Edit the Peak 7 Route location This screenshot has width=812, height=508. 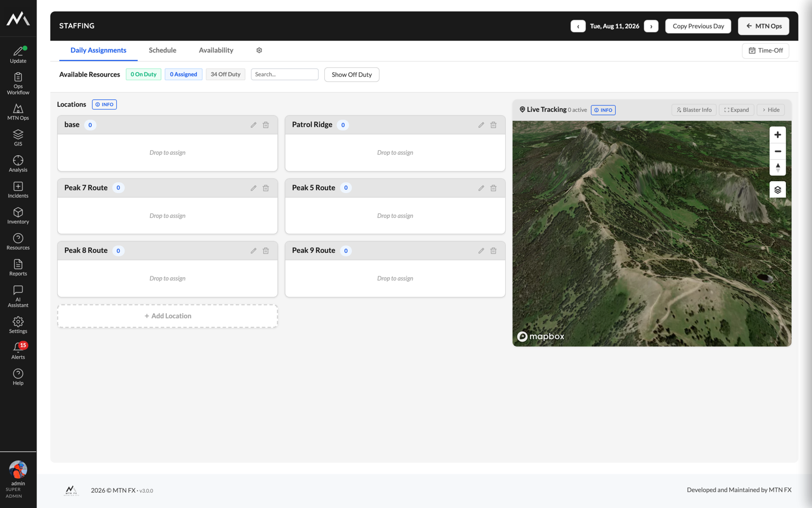pyautogui.click(x=254, y=188)
